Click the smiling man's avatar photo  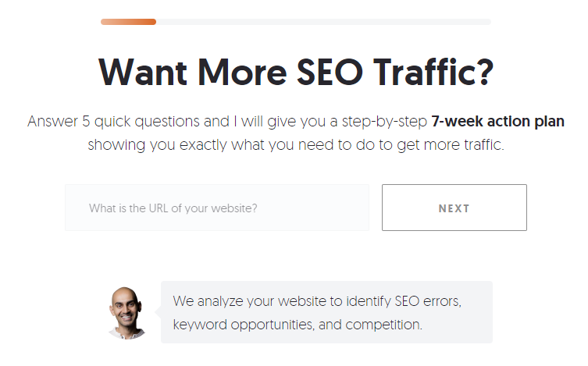coord(127,313)
